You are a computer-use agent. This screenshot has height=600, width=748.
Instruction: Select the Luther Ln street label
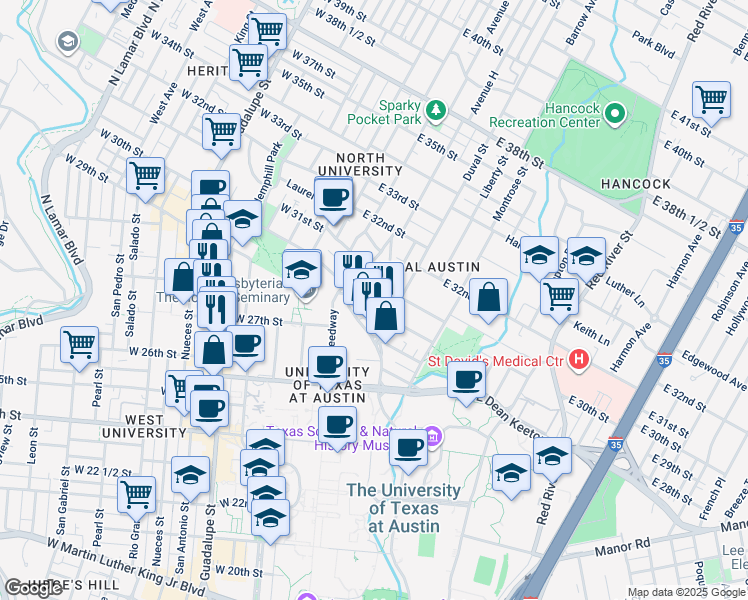[x=625, y=292]
